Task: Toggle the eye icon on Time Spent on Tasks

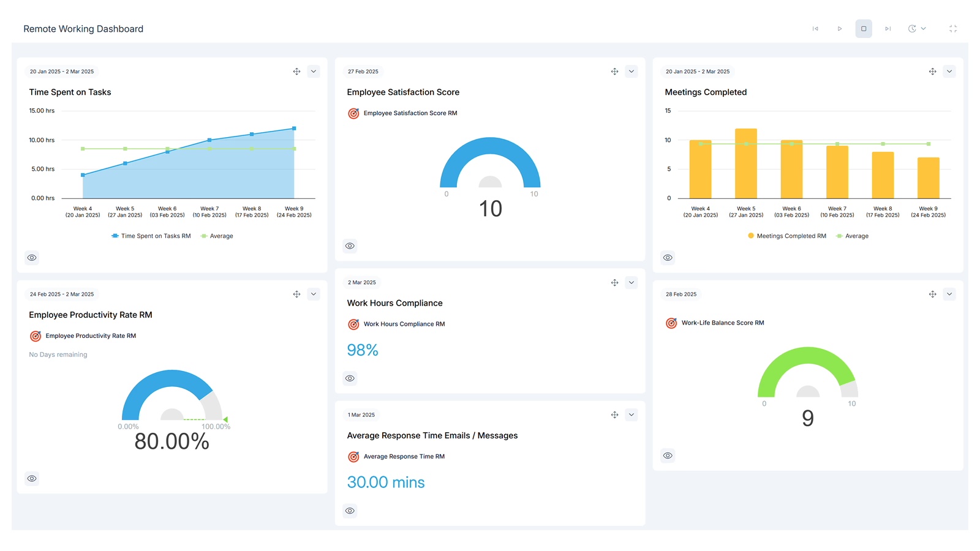Action: point(32,257)
